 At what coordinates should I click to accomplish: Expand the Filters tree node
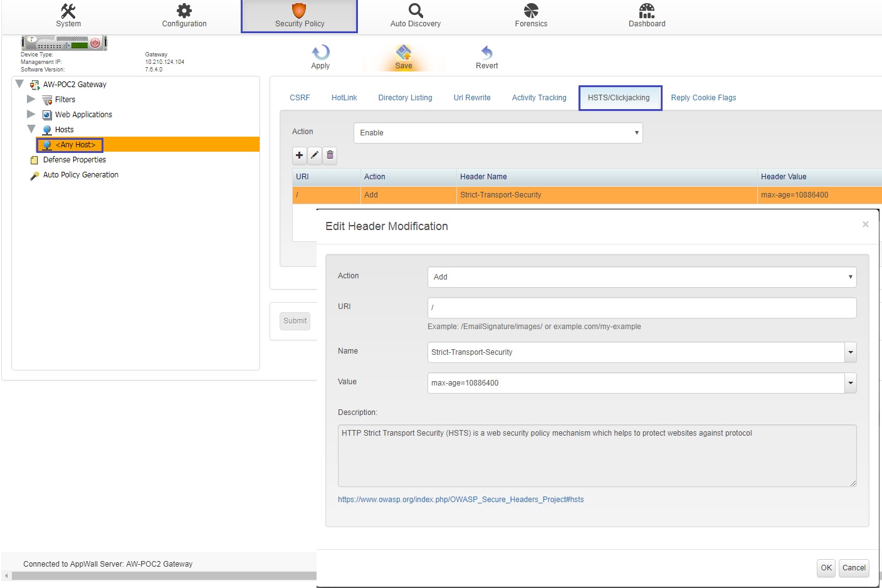[31, 99]
